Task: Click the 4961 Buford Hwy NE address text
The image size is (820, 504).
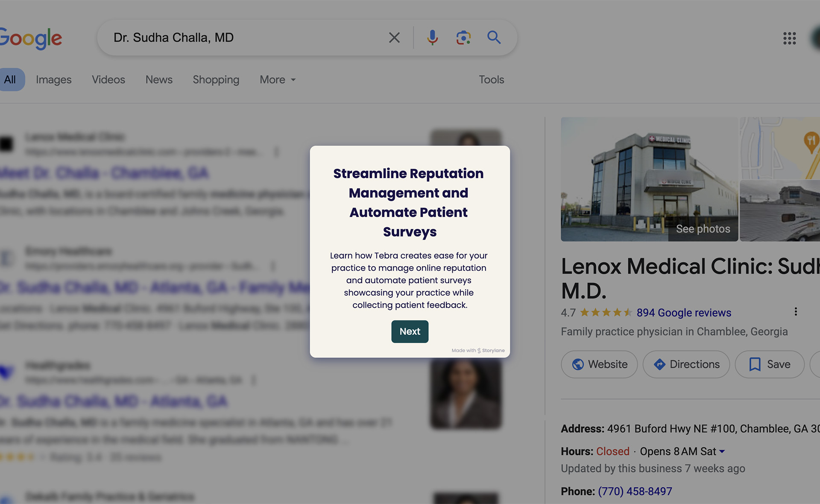Action: [x=714, y=429]
